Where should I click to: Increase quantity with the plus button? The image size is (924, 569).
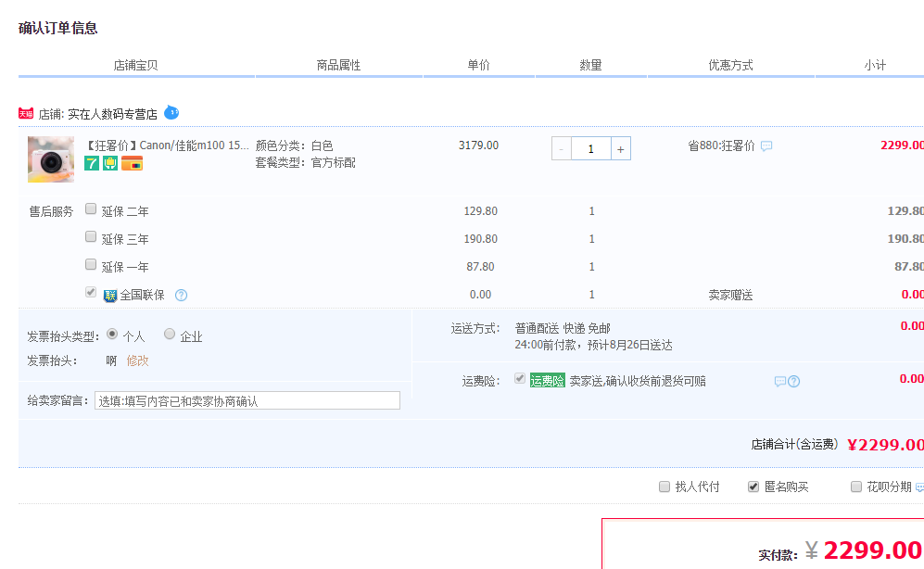(x=620, y=148)
